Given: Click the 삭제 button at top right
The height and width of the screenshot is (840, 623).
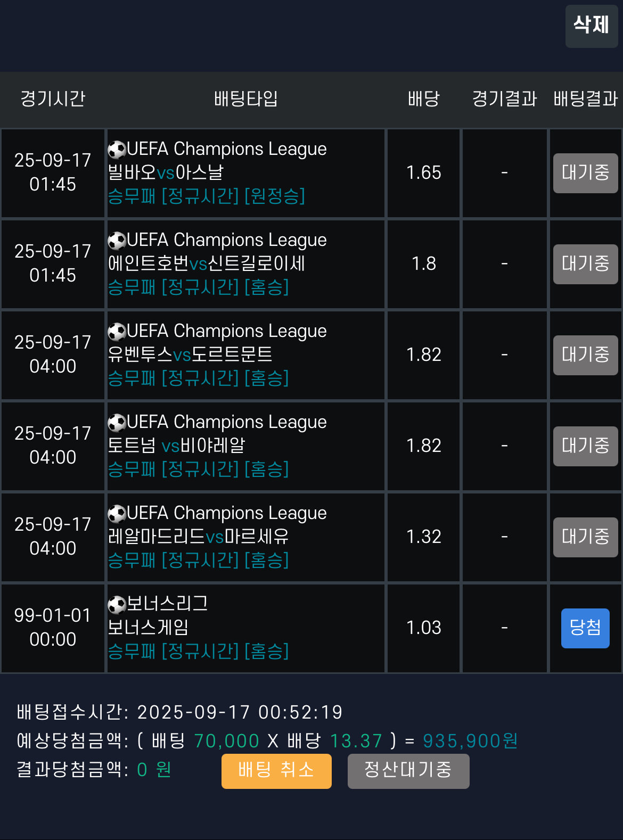Looking at the screenshot, I should pyautogui.click(x=591, y=25).
